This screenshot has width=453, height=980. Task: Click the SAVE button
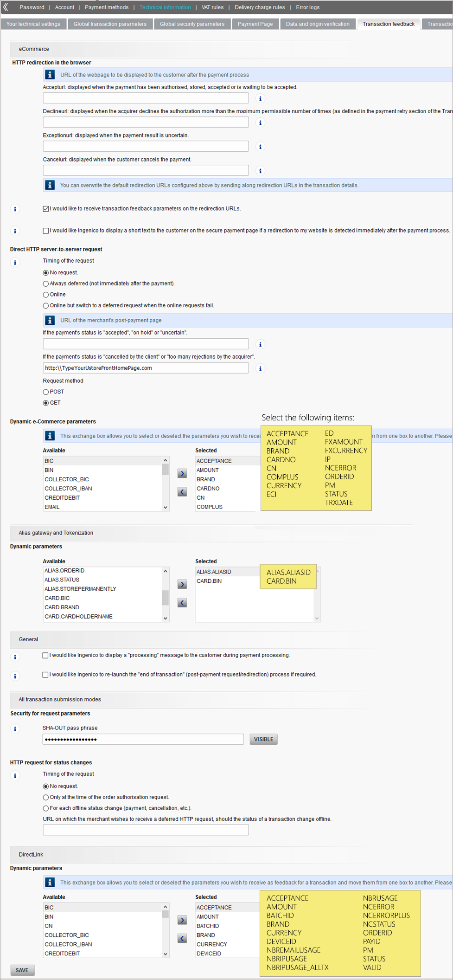[x=22, y=970]
